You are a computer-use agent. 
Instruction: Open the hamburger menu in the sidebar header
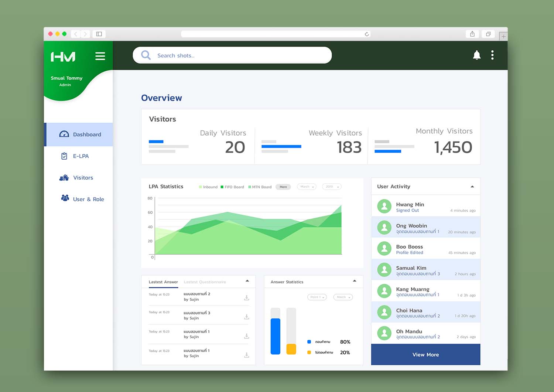click(100, 56)
